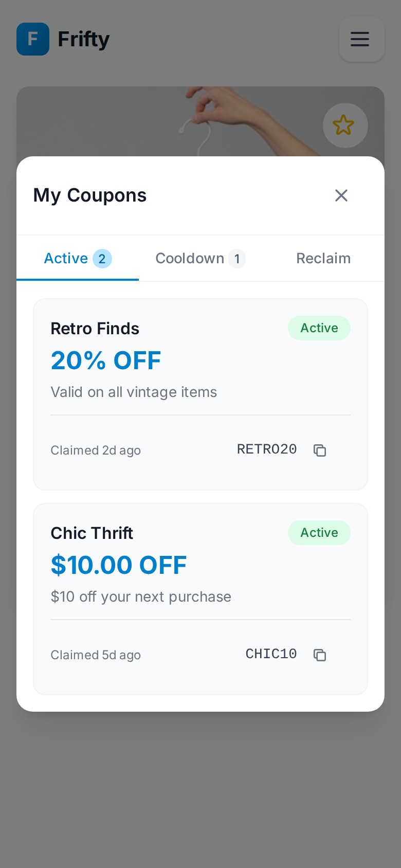
Task: Click the Frifty logo icon
Action: coord(33,39)
